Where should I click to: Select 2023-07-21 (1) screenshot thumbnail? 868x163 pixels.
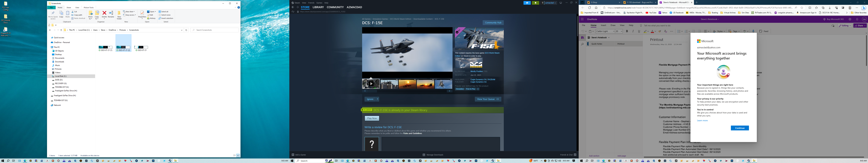(105, 48)
